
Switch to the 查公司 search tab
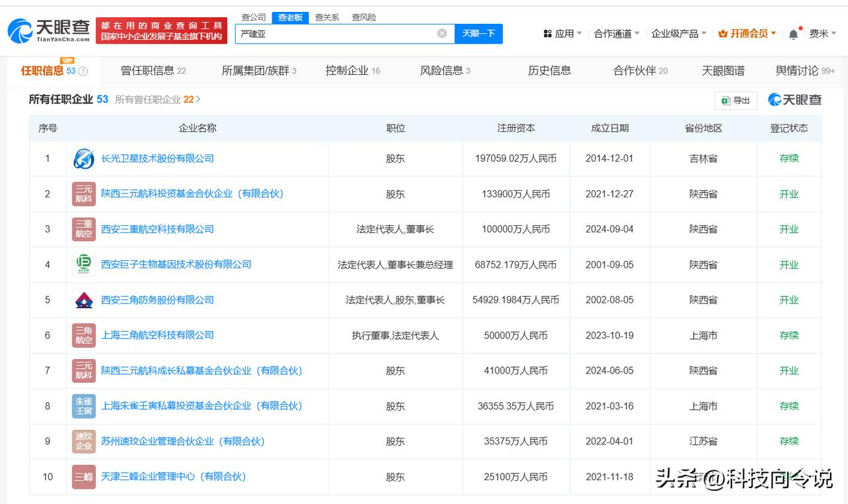(x=254, y=17)
